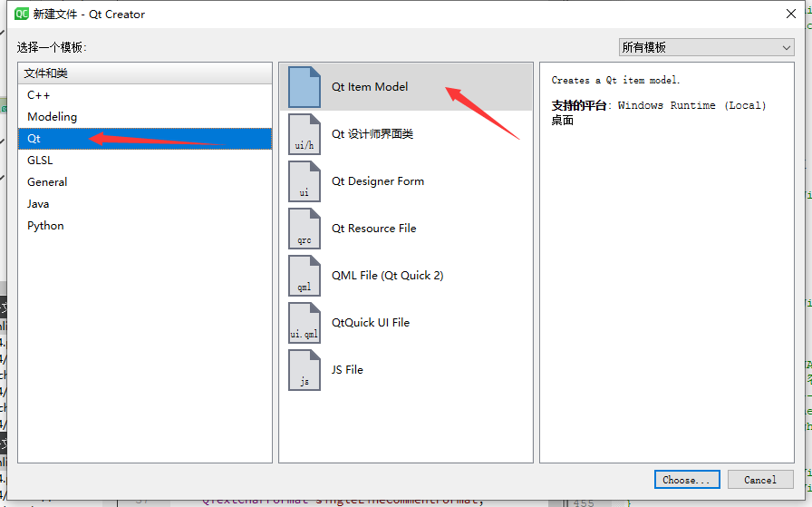Choose the Qt 设计师界面类 template
812x507 pixels.
tap(406, 134)
